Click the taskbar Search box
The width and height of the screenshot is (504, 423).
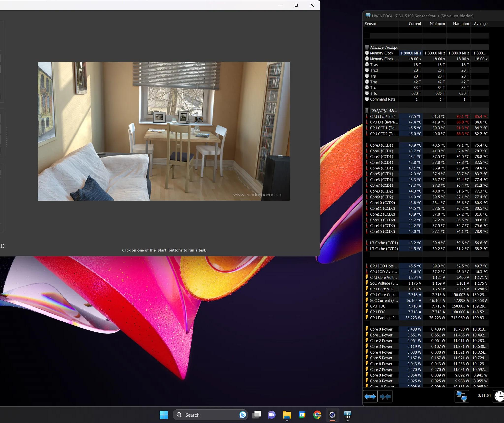coord(210,415)
